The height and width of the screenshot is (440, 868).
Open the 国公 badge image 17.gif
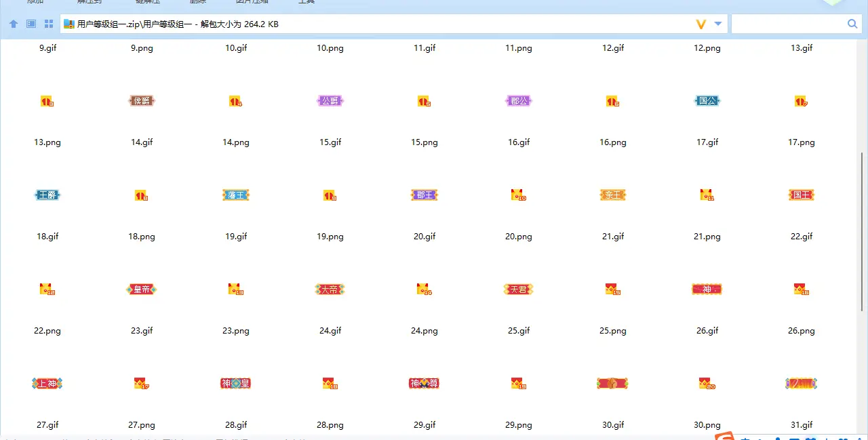[x=707, y=101]
